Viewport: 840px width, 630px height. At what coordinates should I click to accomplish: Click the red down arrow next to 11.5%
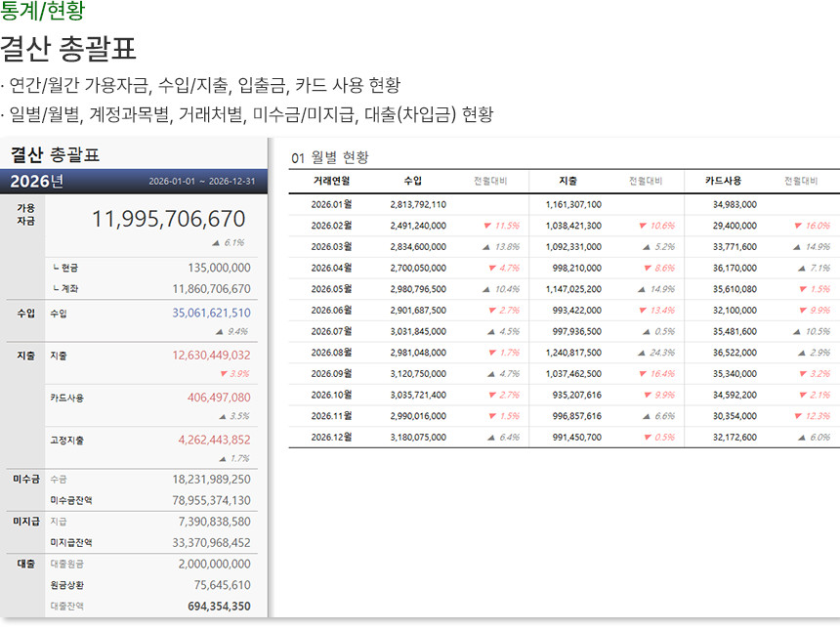[x=487, y=226]
